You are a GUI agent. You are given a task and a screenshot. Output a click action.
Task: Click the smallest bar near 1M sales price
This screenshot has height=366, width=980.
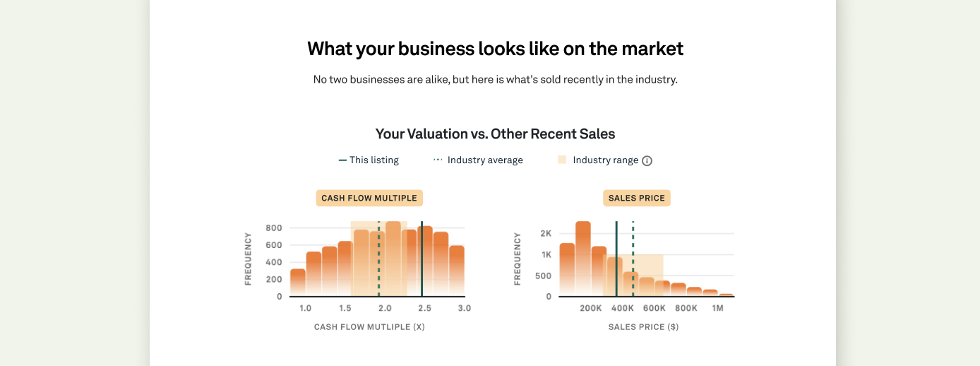coord(727,295)
